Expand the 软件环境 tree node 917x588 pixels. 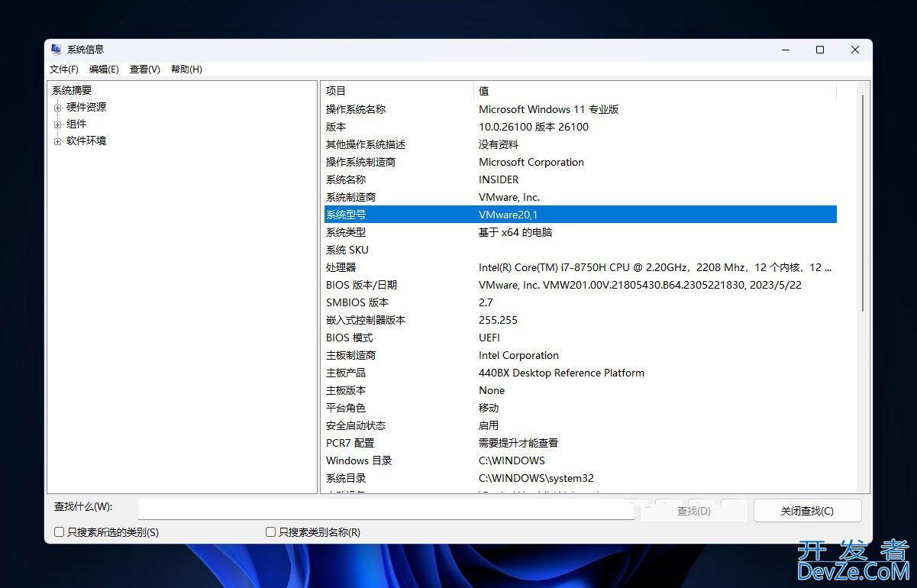pos(57,141)
